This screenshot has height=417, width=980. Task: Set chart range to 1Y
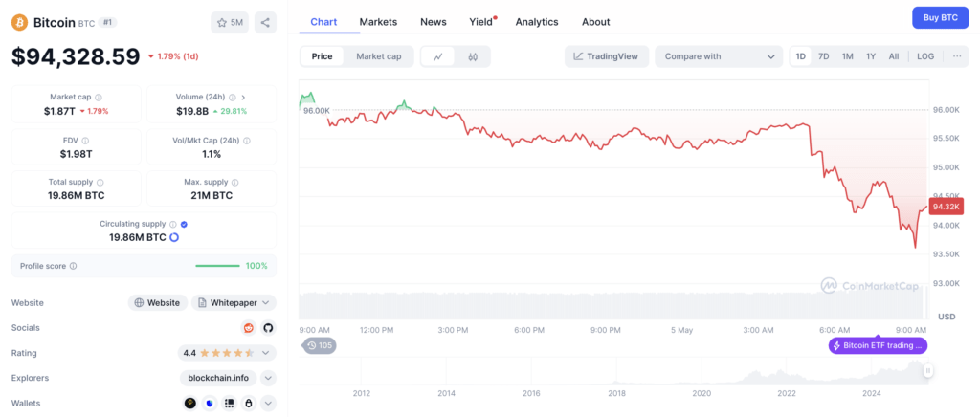pyautogui.click(x=871, y=56)
